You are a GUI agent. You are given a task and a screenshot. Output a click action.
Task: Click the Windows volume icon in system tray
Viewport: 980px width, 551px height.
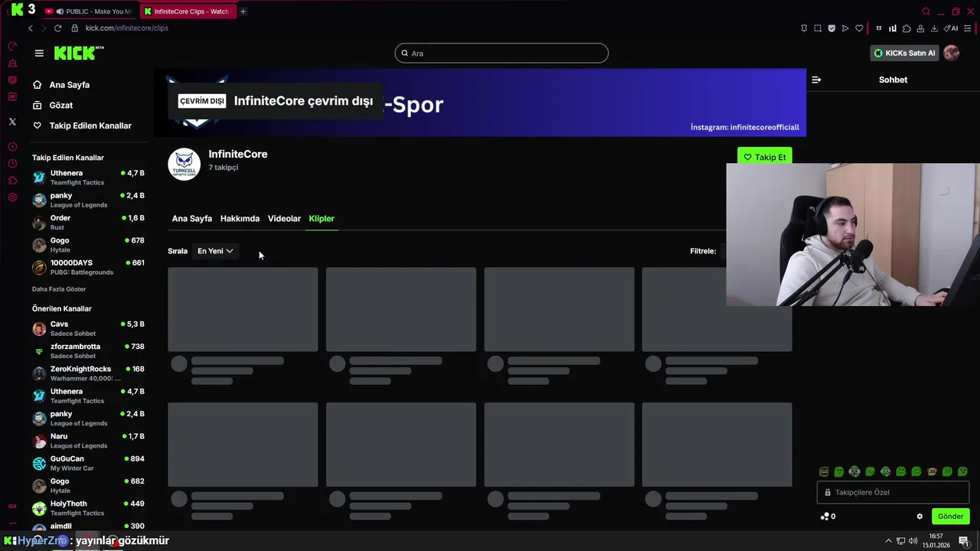912,541
